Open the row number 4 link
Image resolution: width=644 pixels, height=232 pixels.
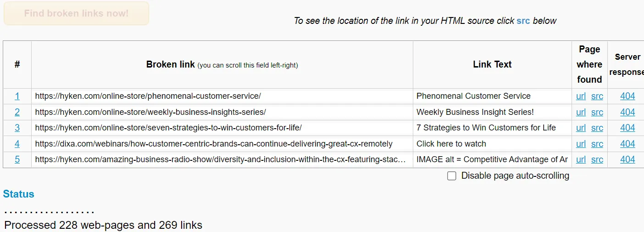(17, 144)
